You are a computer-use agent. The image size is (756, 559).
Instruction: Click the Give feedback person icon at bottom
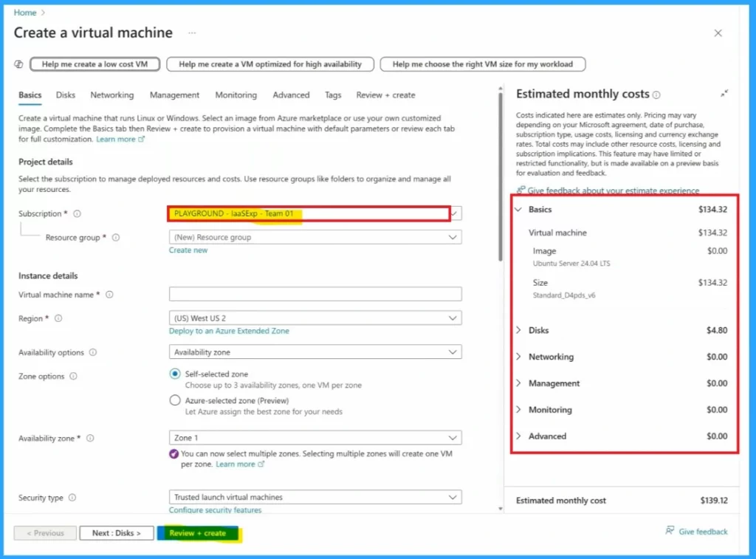[x=670, y=530]
